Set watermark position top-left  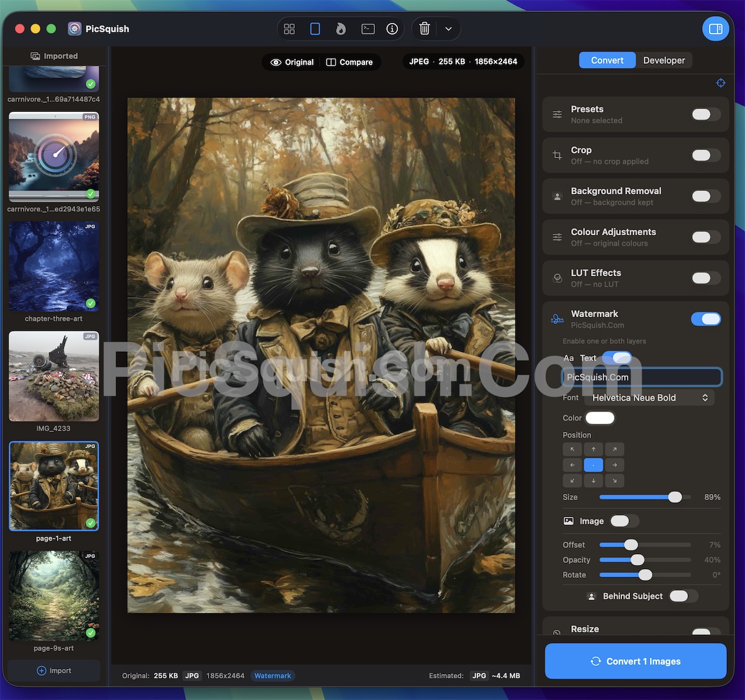pos(572,449)
